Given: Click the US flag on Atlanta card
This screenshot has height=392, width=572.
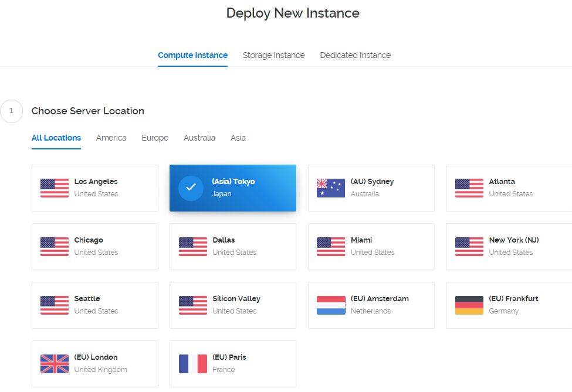Looking at the screenshot, I should (x=468, y=188).
